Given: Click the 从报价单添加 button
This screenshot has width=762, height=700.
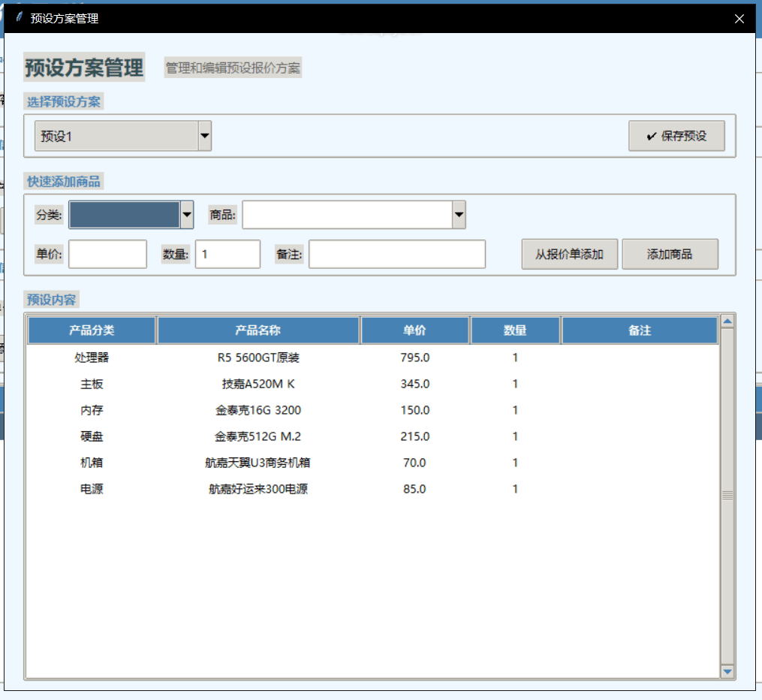Looking at the screenshot, I should coord(569,255).
